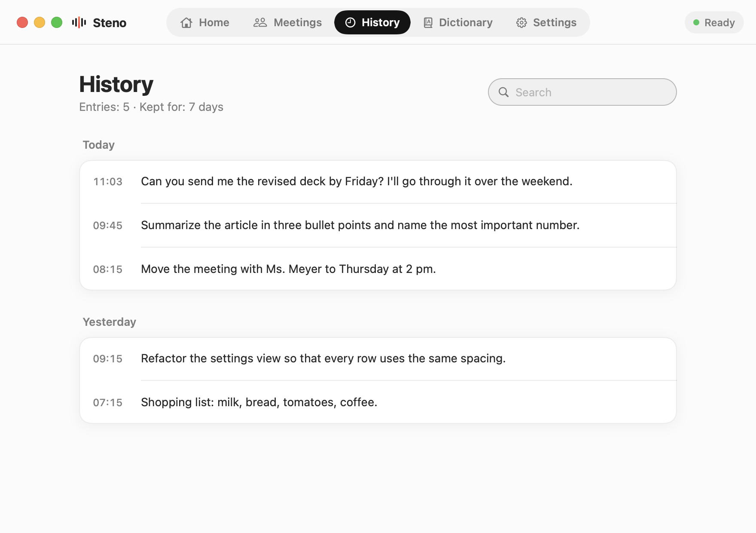Open the Dictionary tab

coord(458,22)
